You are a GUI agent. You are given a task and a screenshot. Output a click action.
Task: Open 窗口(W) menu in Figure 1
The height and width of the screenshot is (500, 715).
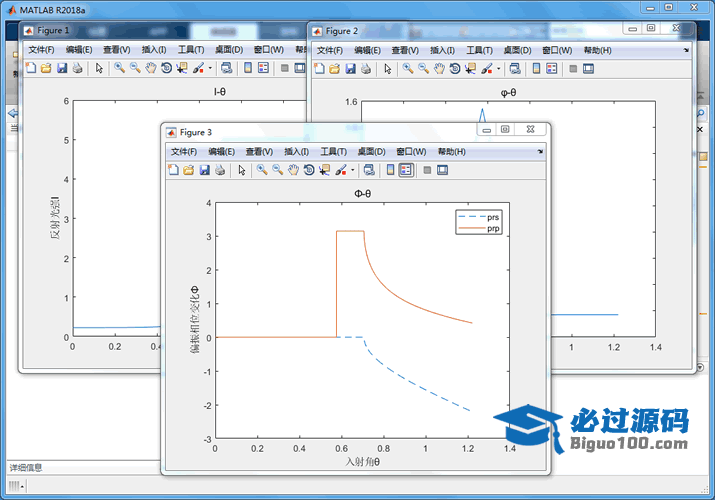(269, 49)
